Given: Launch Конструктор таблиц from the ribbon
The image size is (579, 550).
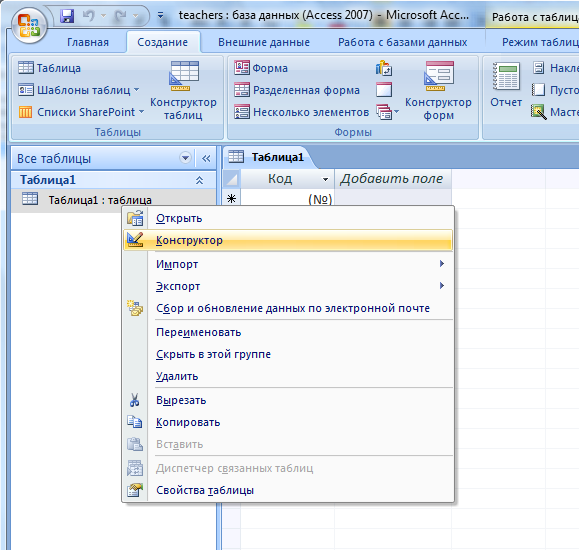Looking at the screenshot, I should click(184, 90).
